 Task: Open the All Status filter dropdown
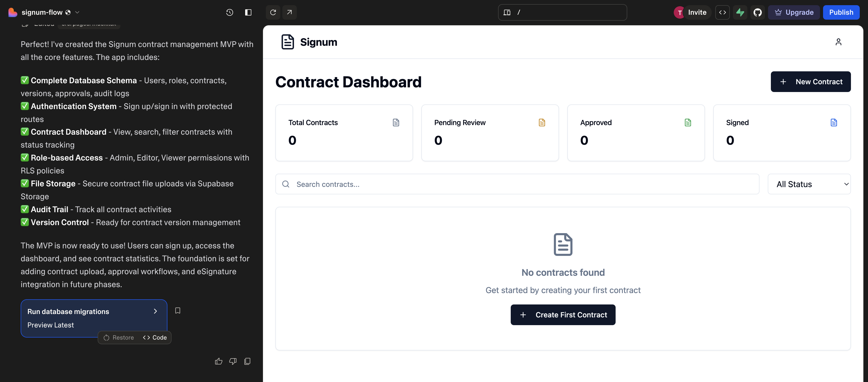(809, 184)
